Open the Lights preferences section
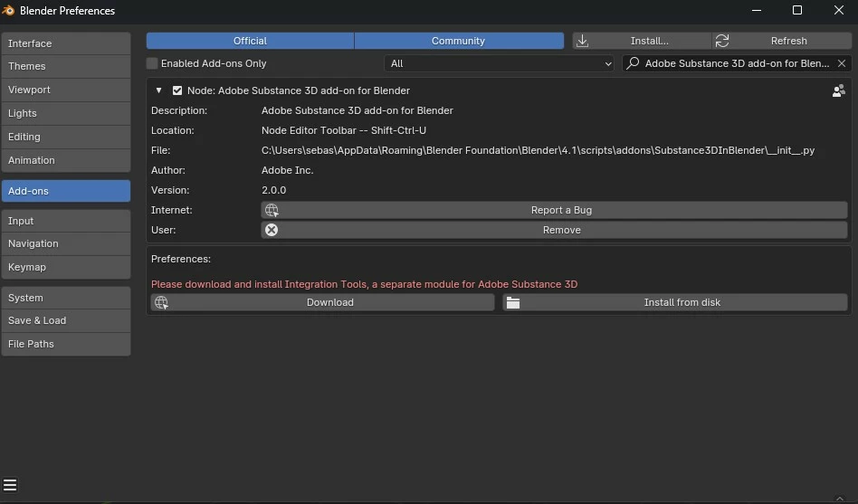858x504 pixels. (x=66, y=113)
